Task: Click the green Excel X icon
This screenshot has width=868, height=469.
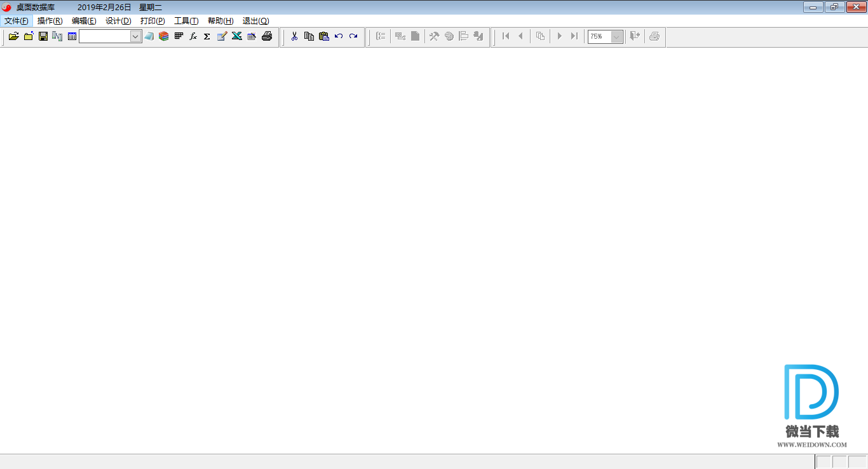Action: (x=236, y=36)
